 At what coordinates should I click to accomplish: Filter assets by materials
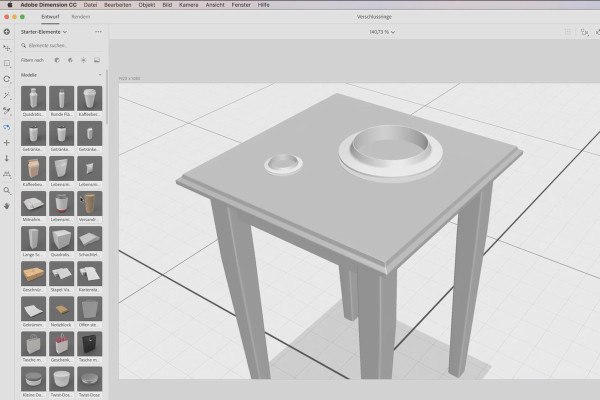pos(70,60)
